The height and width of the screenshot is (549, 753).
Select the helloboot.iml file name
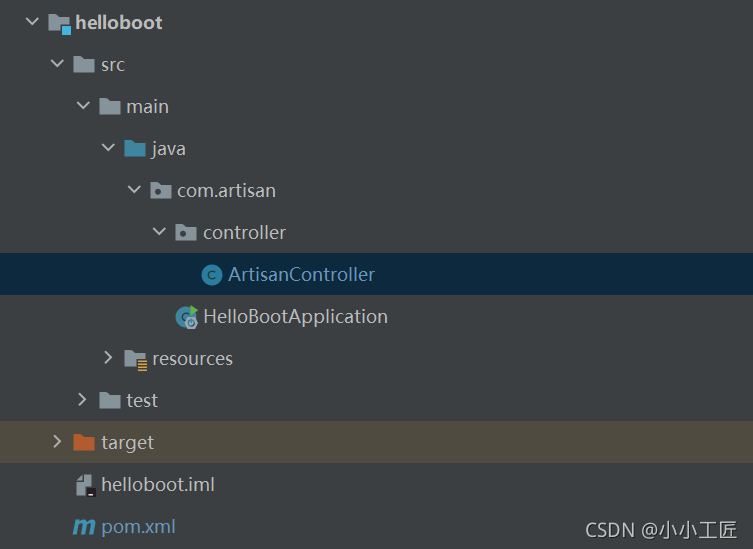point(158,485)
